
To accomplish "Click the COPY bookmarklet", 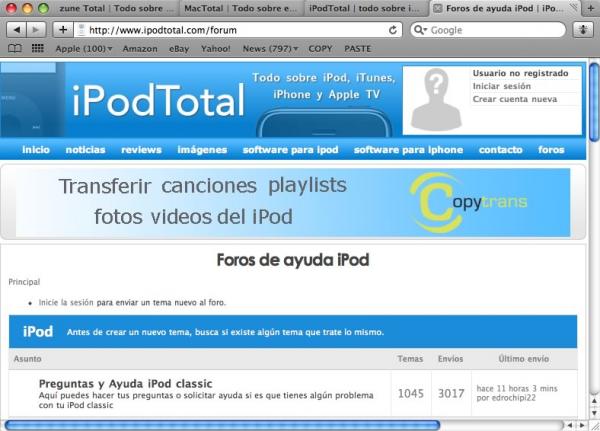I will point(320,49).
